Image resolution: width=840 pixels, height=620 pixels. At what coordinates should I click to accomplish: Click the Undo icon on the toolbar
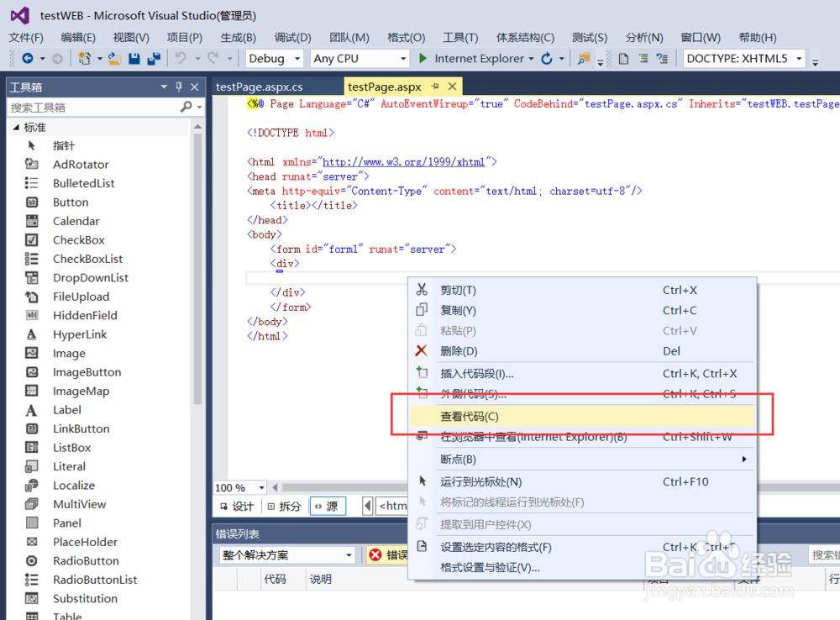point(181,58)
